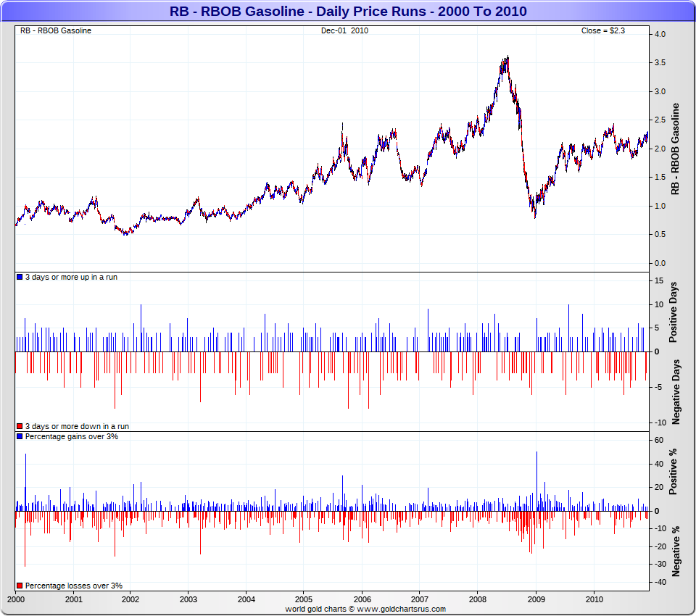Click the 2.5 price axis tick label
This screenshot has width=696, height=616.
(660, 120)
